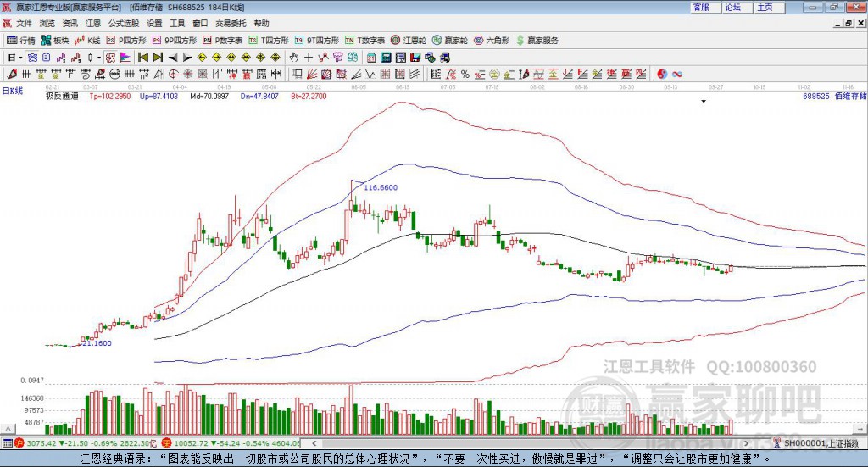Screen dimensions: 868x467
Task: Click the 主页 homepage button
Action: tap(770, 7)
